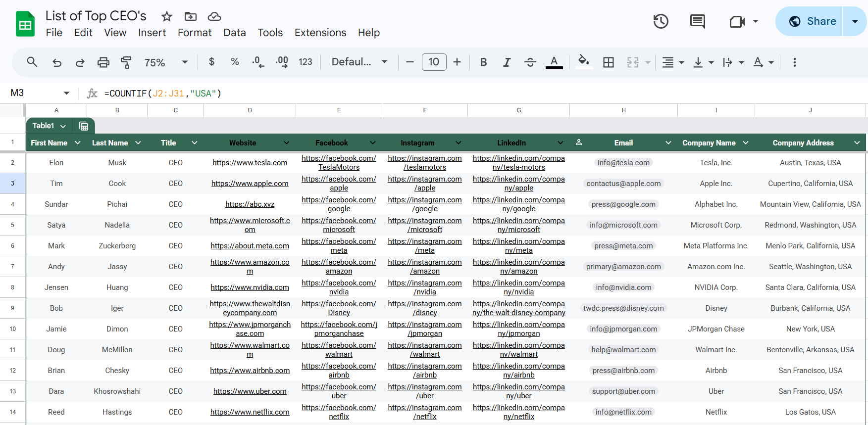Open the Format menu

coord(195,33)
